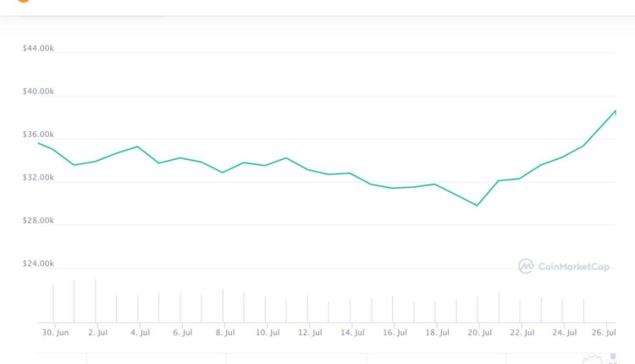Viewport: 635px width, 364px height.
Task: Click the $32.00k y-axis label
Action: coord(38,178)
